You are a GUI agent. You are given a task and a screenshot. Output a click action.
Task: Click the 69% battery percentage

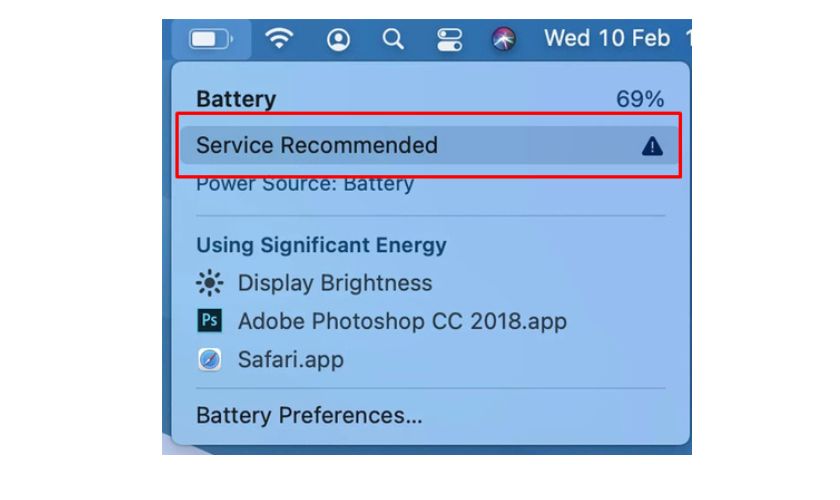pyautogui.click(x=640, y=99)
